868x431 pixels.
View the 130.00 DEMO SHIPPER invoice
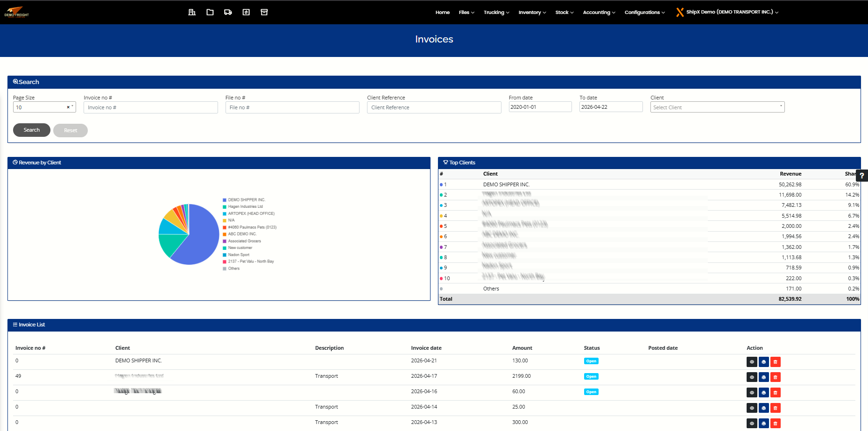pyautogui.click(x=752, y=362)
